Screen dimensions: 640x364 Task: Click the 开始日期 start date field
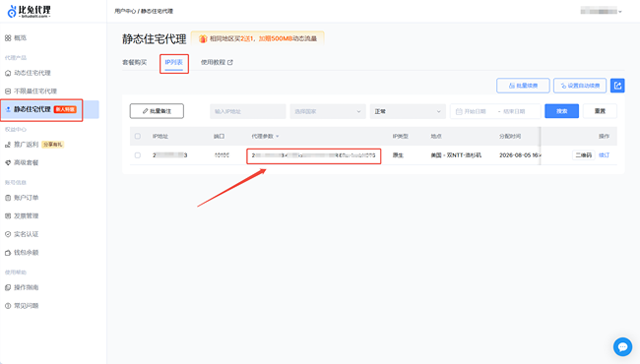(x=476, y=111)
